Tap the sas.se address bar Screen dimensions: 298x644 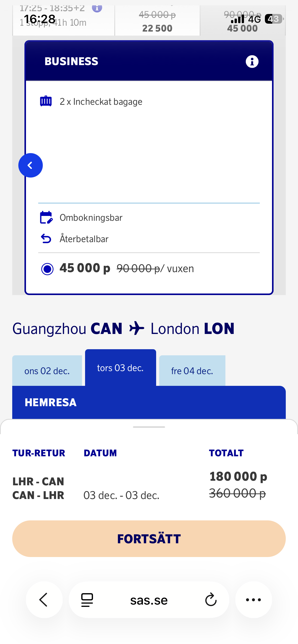(149, 600)
